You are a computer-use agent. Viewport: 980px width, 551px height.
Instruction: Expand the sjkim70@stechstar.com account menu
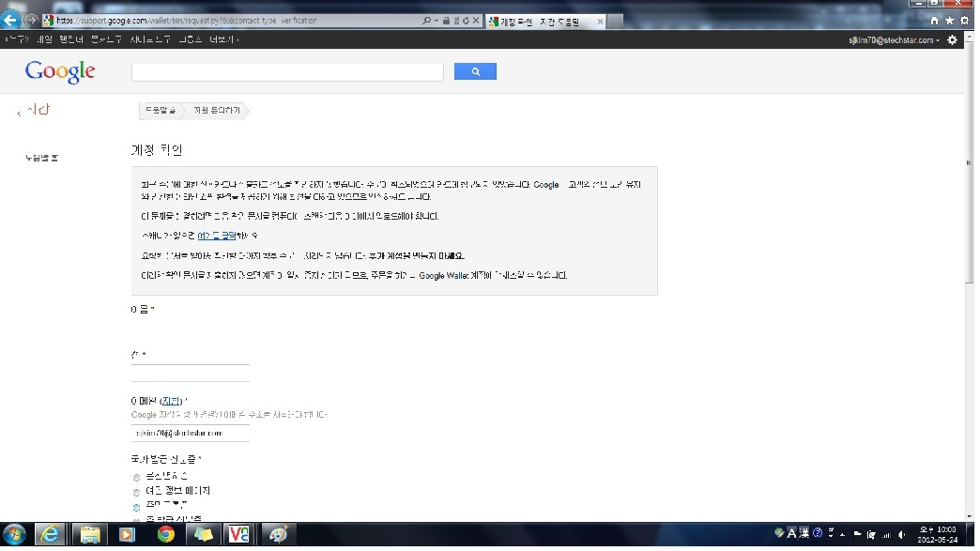pos(894,40)
